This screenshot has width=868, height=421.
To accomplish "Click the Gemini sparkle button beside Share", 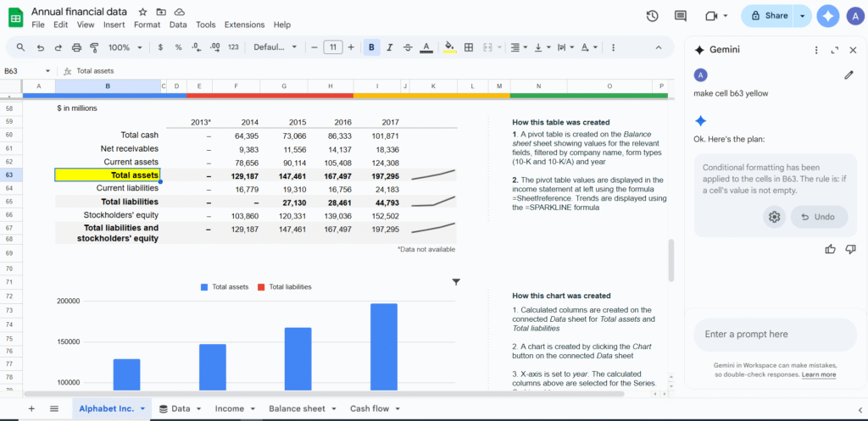I will click(x=829, y=16).
